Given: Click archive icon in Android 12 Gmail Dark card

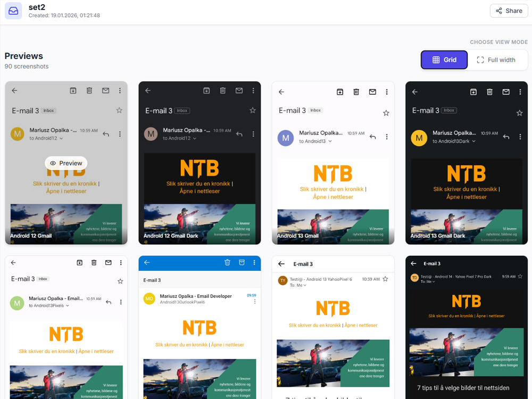Looking at the screenshot, I should click(206, 90).
